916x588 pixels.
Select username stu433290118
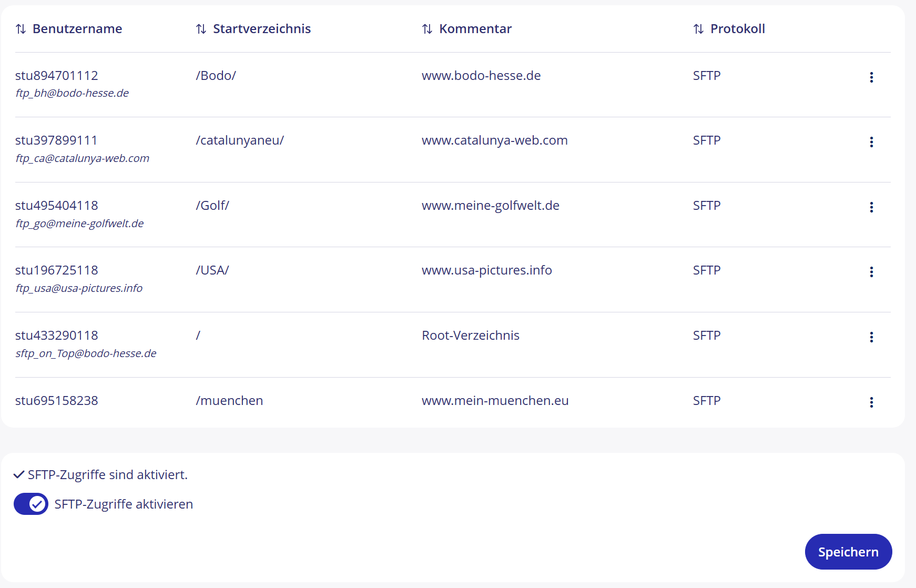(x=57, y=336)
